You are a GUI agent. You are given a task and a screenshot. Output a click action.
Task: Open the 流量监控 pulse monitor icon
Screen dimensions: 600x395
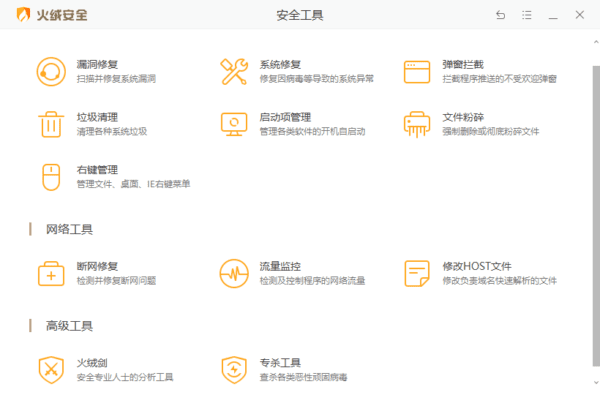click(x=234, y=274)
